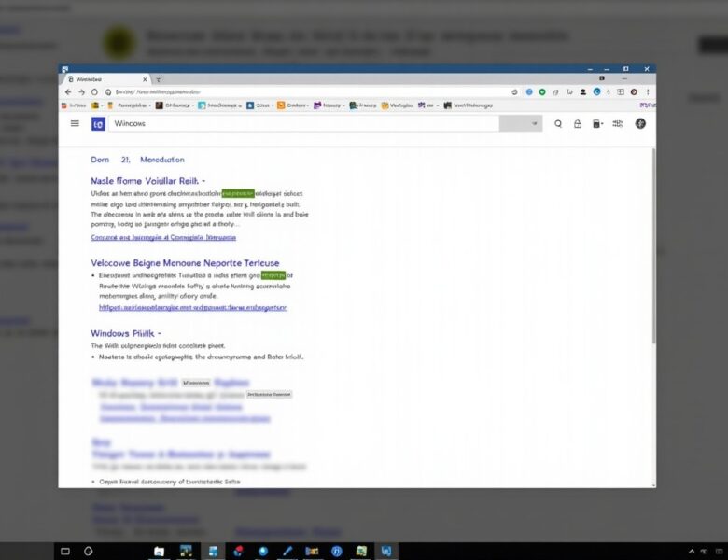728x560 pixels.
Task: Close the open browser tab
Action: tap(145, 79)
